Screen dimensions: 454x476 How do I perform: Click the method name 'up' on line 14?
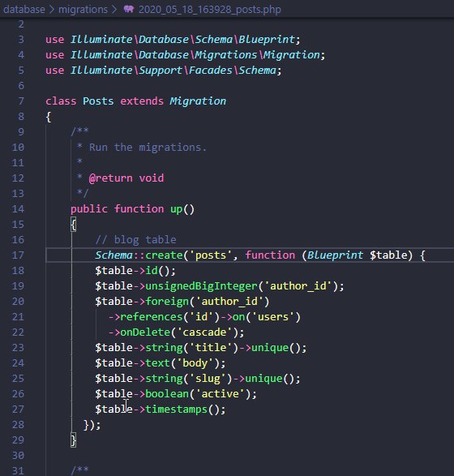tap(176, 209)
